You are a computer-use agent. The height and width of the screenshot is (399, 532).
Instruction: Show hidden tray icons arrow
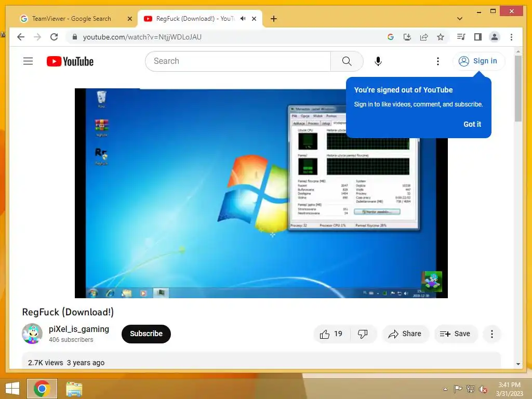click(445, 389)
